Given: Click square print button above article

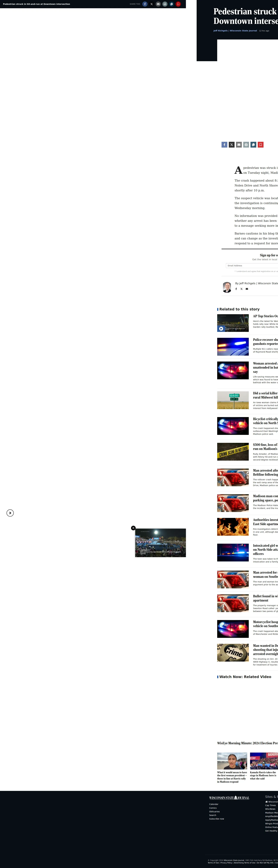Looking at the screenshot, I should (246, 145).
